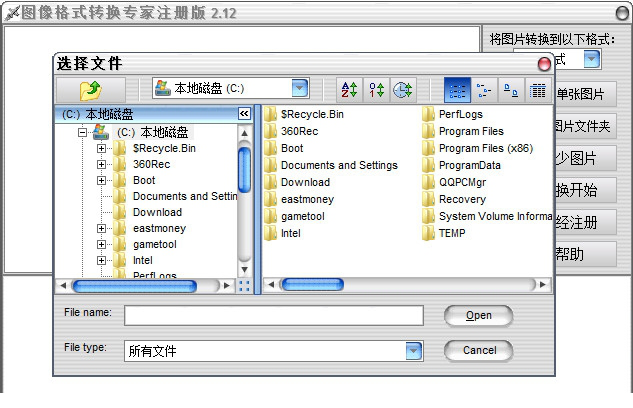Collapse (C:) 本地磁盘 tree node
This screenshot has height=408, width=633.
(x=82, y=132)
